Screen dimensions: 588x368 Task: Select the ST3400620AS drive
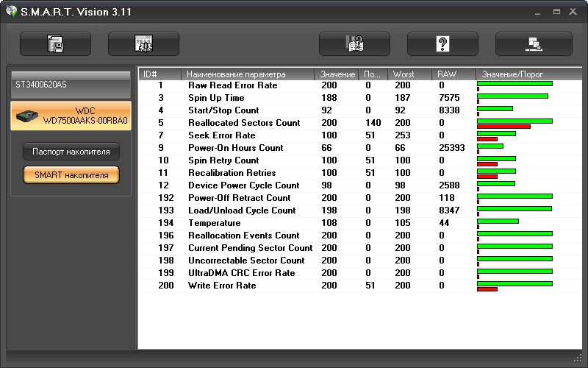pyautogui.click(x=71, y=85)
